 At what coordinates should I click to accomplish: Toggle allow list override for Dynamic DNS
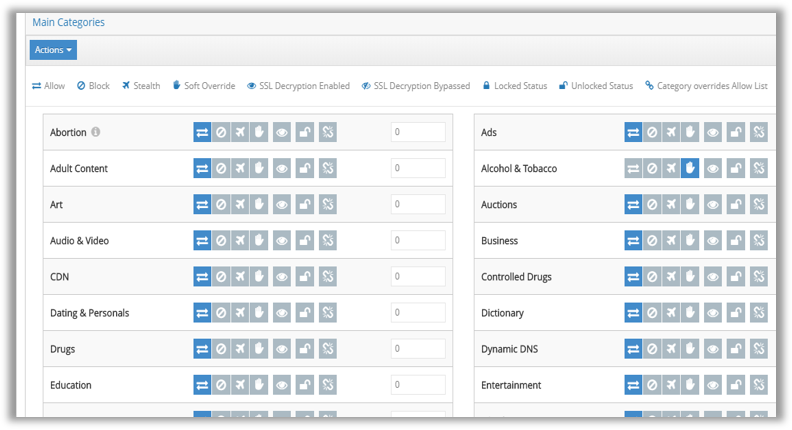[x=759, y=349]
